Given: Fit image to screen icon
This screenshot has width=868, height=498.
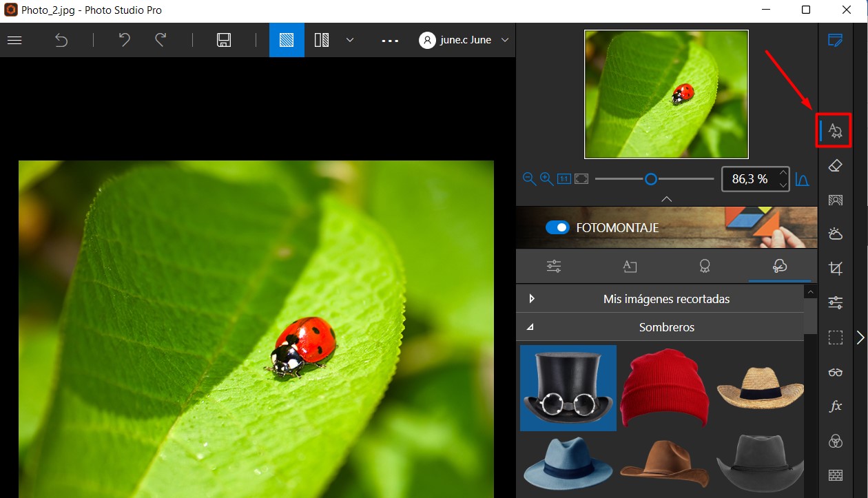Looking at the screenshot, I should (x=581, y=179).
